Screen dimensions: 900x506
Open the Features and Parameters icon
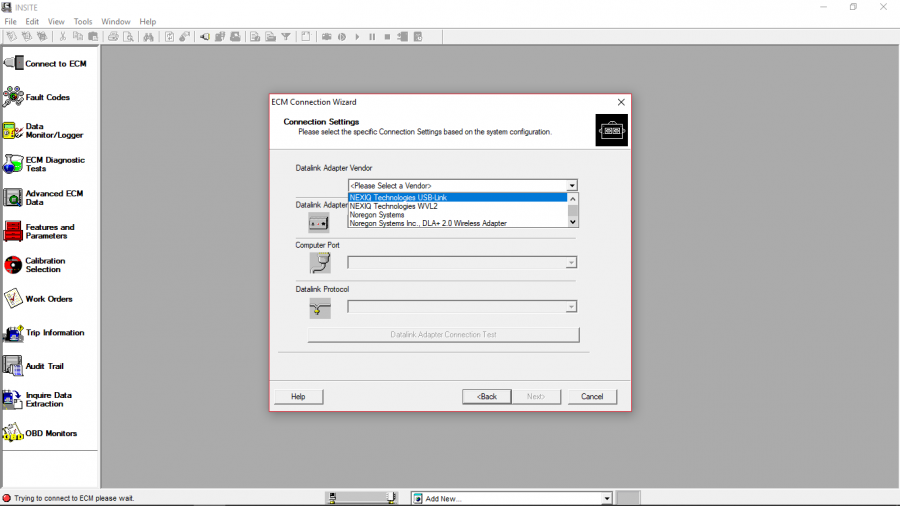click(13, 231)
